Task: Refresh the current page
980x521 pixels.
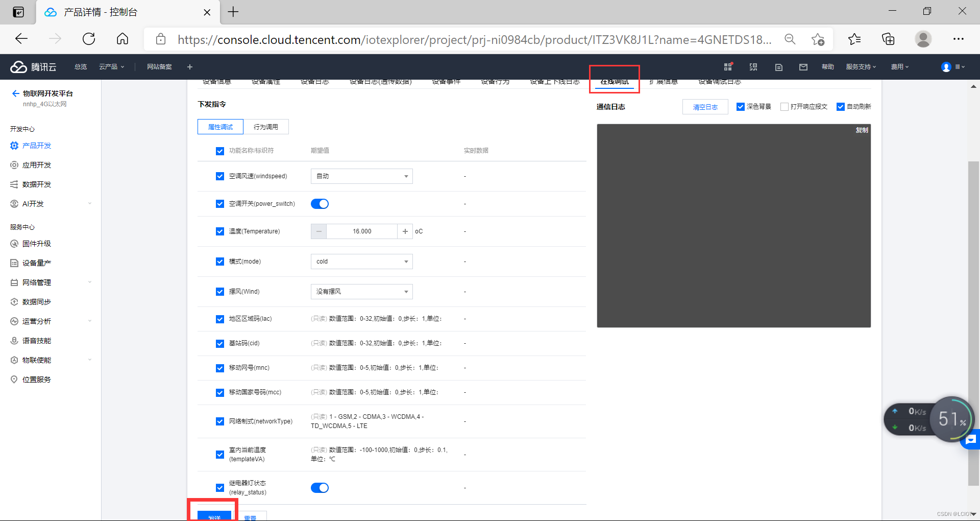Action: pos(89,39)
